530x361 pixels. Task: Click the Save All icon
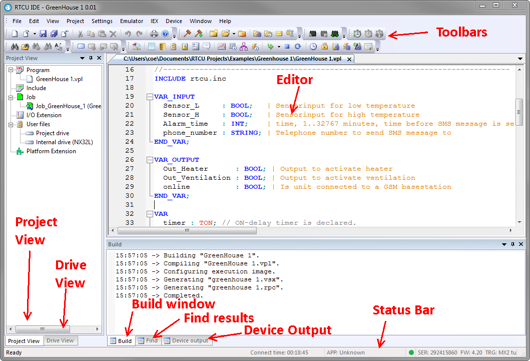[54, 33]
